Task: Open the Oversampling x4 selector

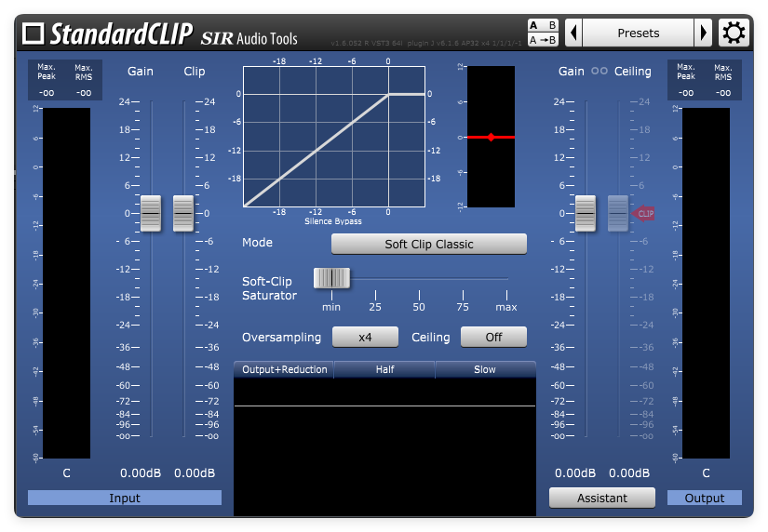Action: [x=365, y=338]
